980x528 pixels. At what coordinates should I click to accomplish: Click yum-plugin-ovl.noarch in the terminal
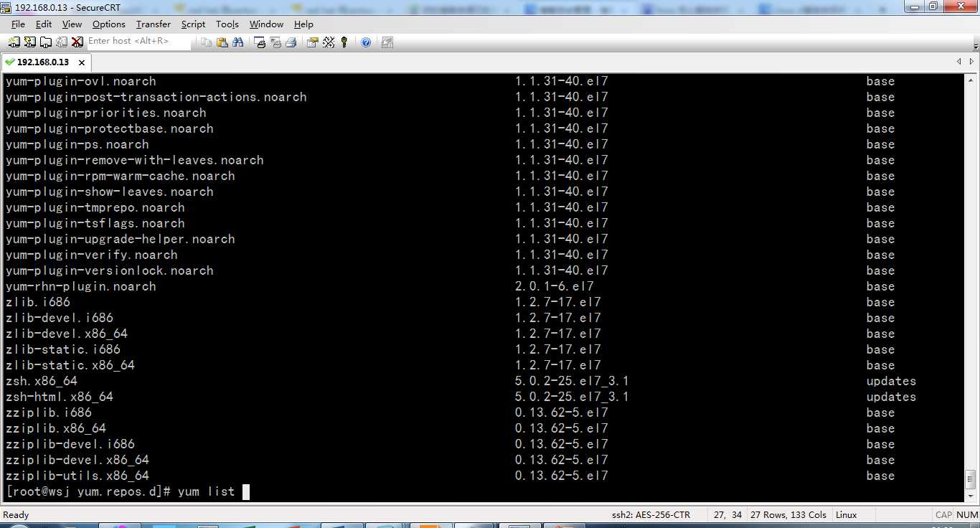pyautogui.click(x=81, y=81)
